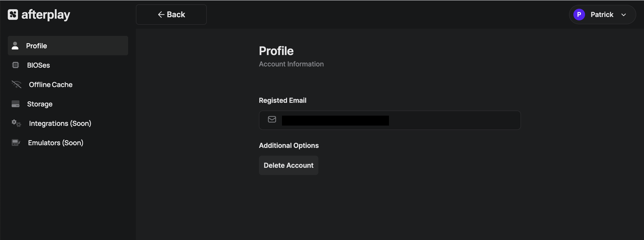Expand the Patrick account chevron

(624, 15)
